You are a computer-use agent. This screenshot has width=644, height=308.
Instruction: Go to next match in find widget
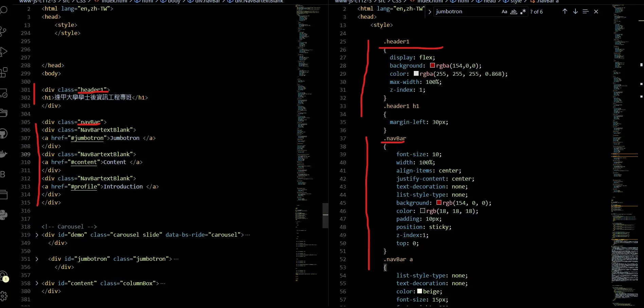coord(575,12)
